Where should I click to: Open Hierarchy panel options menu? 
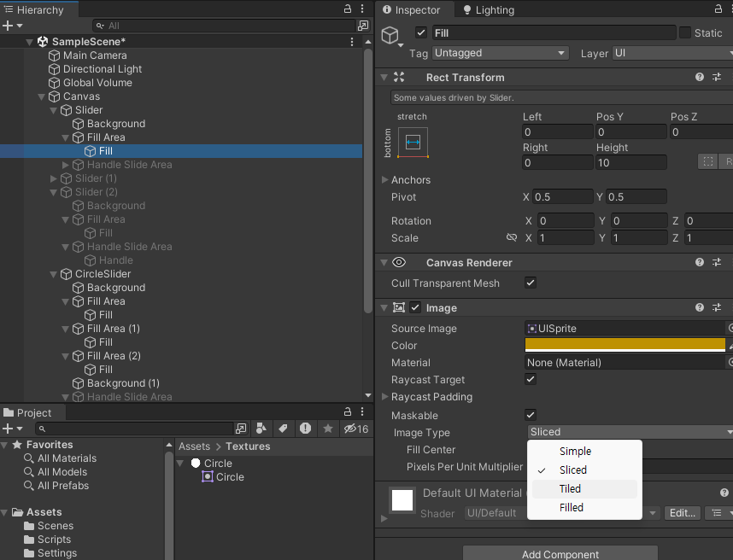click(x=362, y=9)
